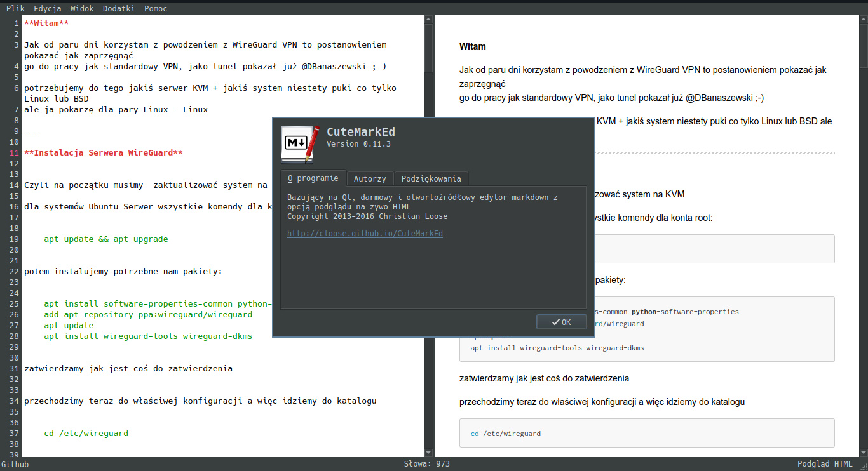The height and width of the screenshot is (471, 868).
Task: Open the cloose.github.io/CuteMarkEd link
Action: click(365, 233)
